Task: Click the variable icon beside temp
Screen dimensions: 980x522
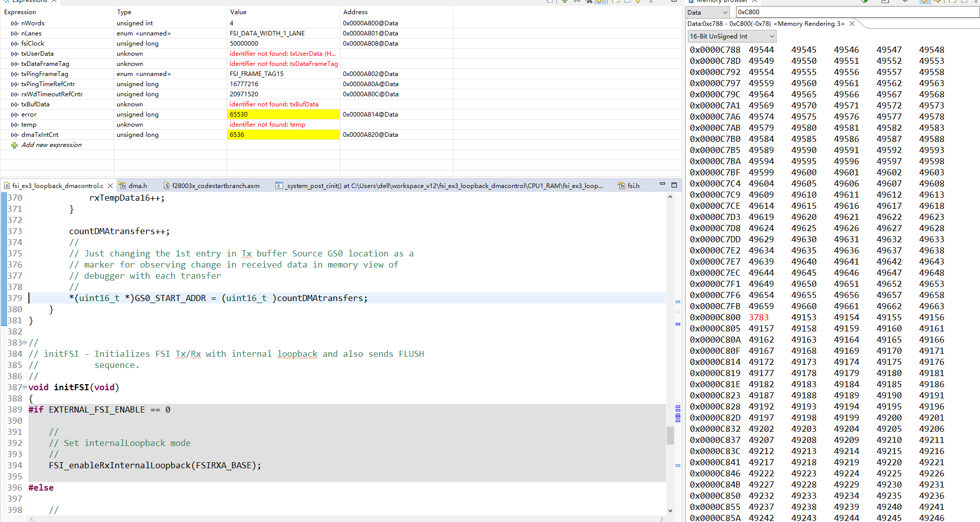Action: click(15, 125)
